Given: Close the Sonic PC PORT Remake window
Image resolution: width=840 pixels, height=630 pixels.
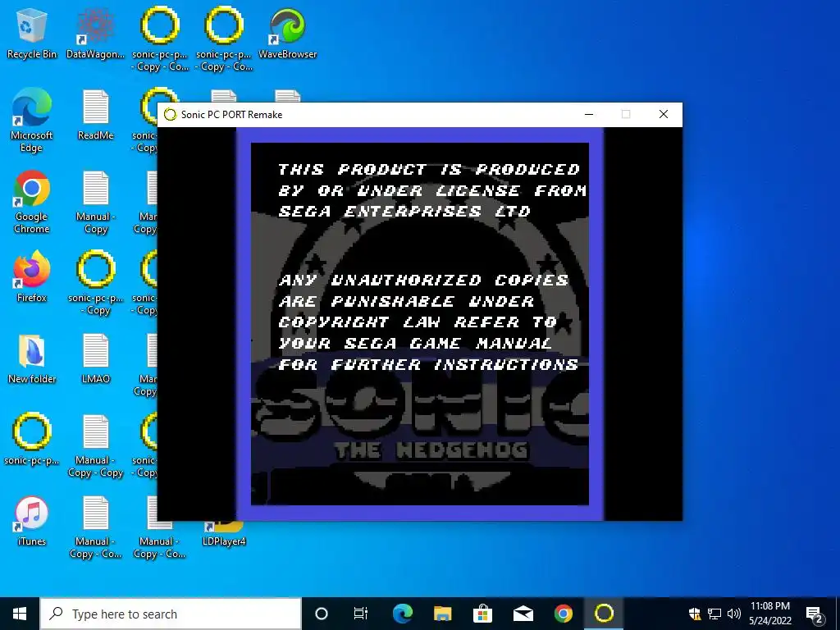Looking at the screenshot, I should pyautogui.click(x=663, y=115).
